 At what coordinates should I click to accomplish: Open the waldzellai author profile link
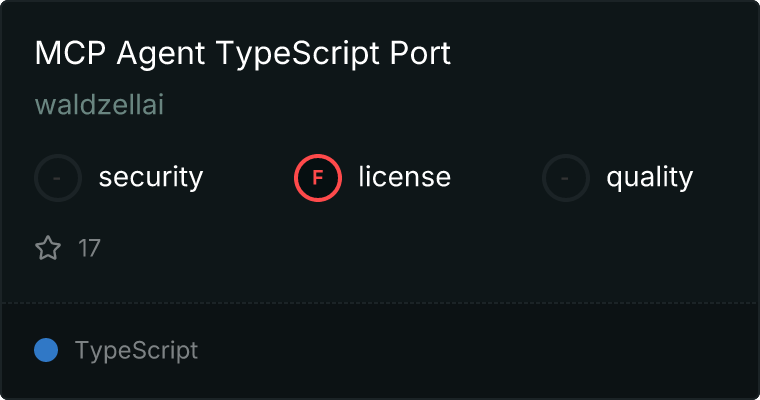click(x=99, y=105)
